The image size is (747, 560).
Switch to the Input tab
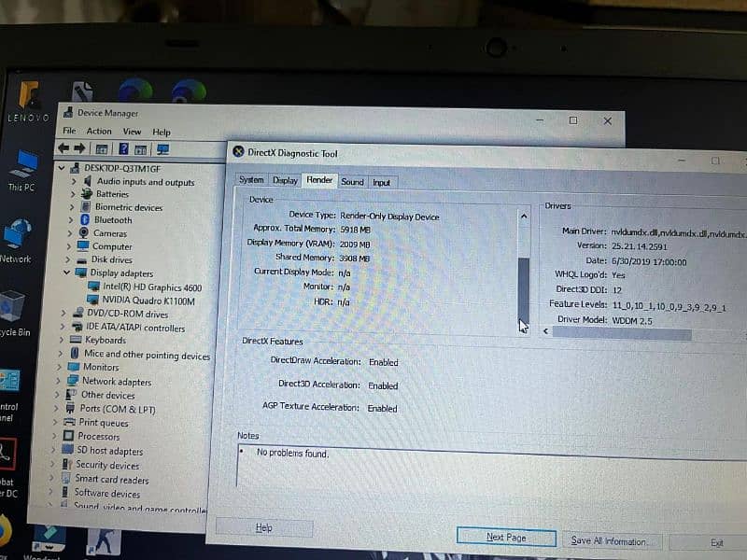382,182
